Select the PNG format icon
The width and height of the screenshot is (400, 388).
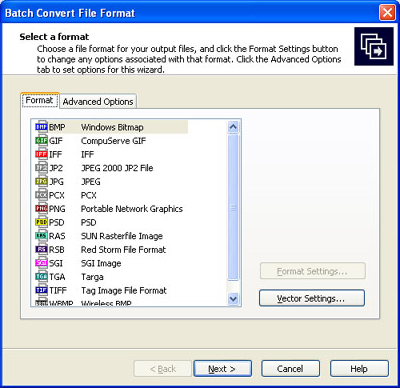pos(41,209)
